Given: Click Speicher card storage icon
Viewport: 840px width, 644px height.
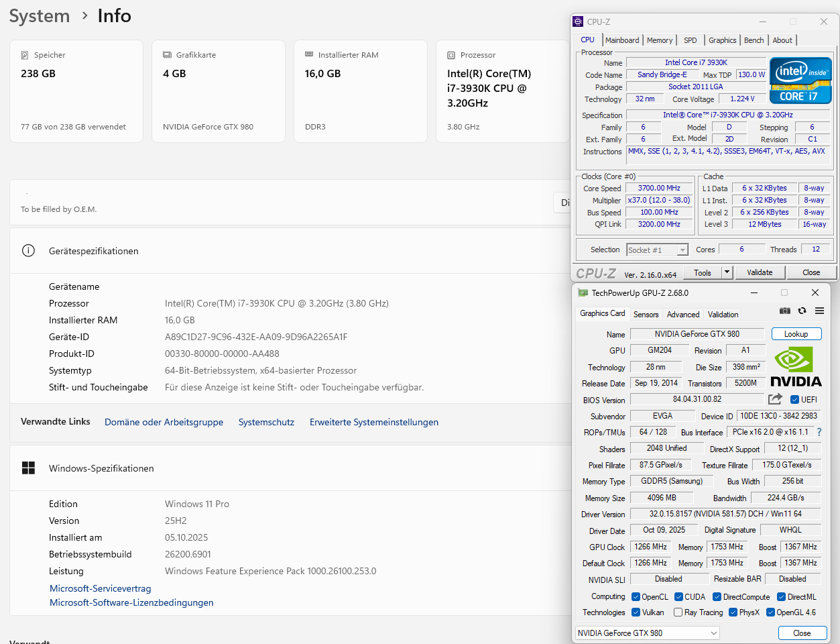Looking at the screenshot, I should tap(25, 55).
